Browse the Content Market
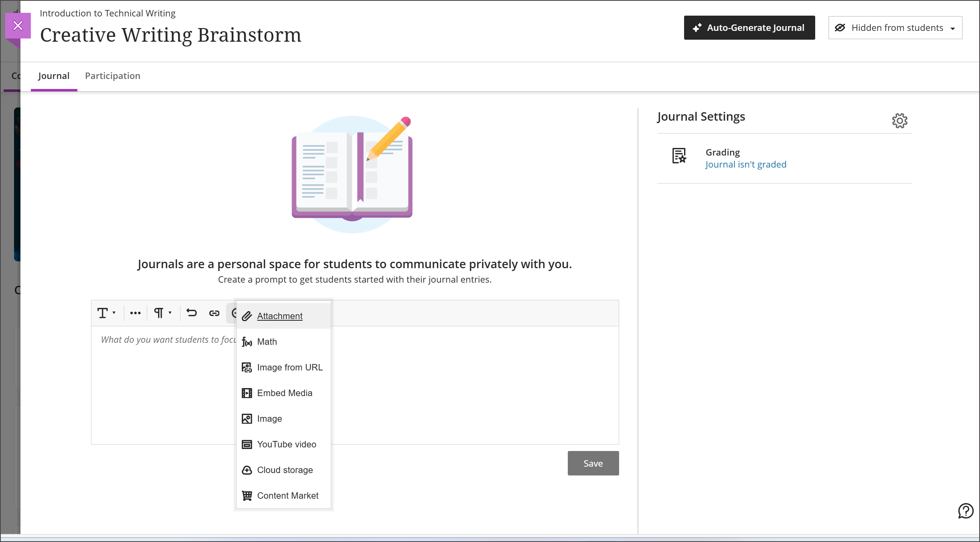The height and width of the screenshot is (542, 980). [288, 495]
